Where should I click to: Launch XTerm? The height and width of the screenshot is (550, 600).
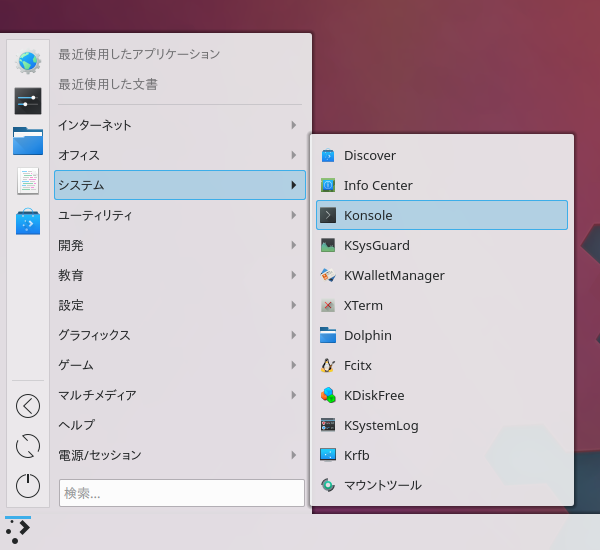442,305
